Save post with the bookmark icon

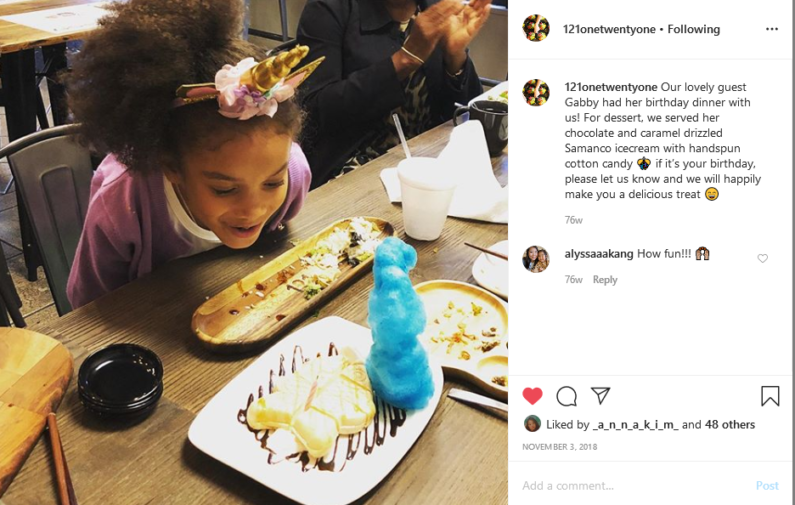coord(770,396)
